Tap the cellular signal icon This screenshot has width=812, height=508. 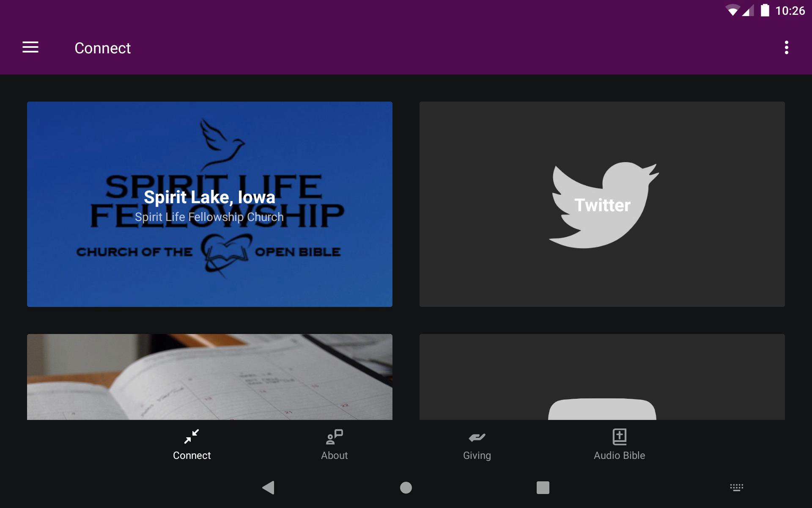[x=748, y=11]
